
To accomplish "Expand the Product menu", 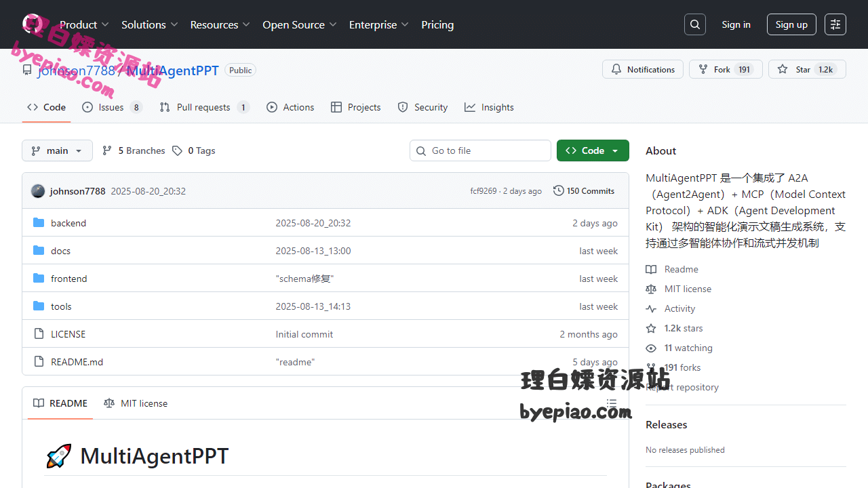I will point(84,24).
